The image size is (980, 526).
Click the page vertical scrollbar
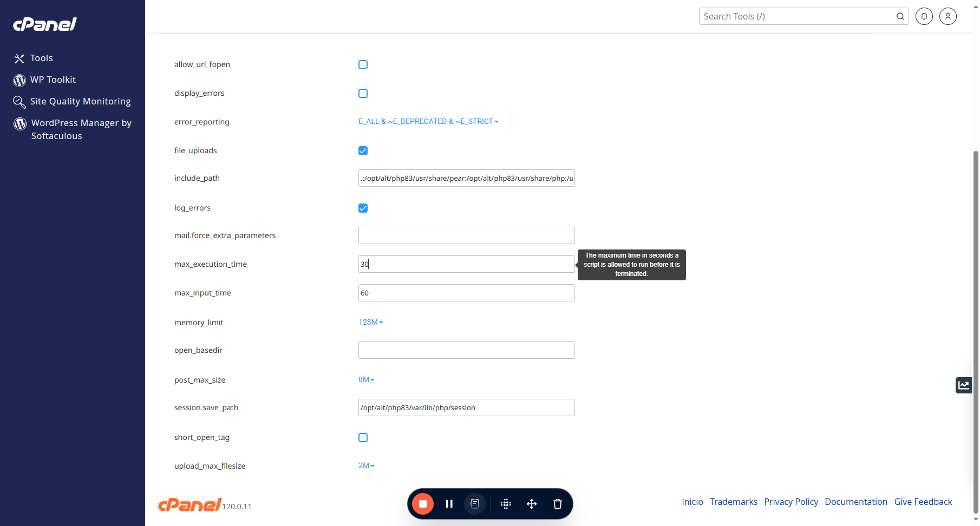pos(976,331)
